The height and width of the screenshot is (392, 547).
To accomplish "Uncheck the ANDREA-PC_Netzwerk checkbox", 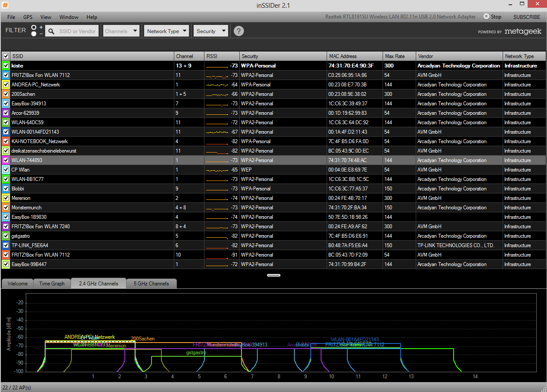I will pos(6,85).
